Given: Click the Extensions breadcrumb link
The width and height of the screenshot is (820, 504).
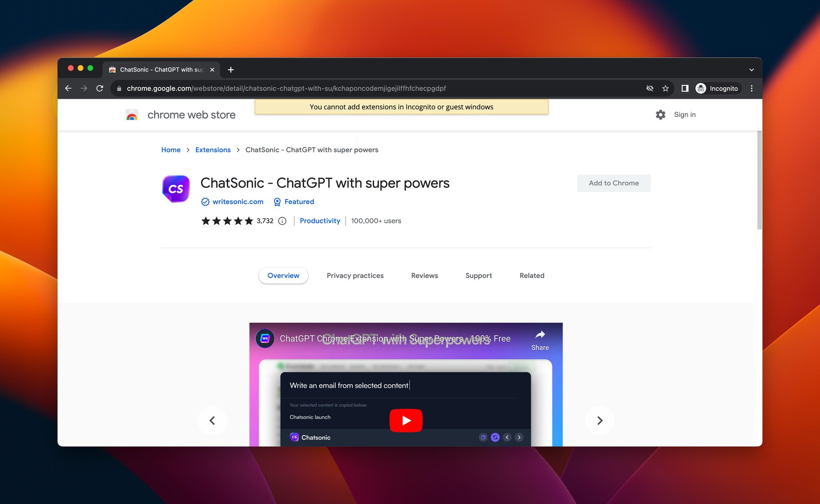Looking at the screenshot, I should [x=213, y=150].
